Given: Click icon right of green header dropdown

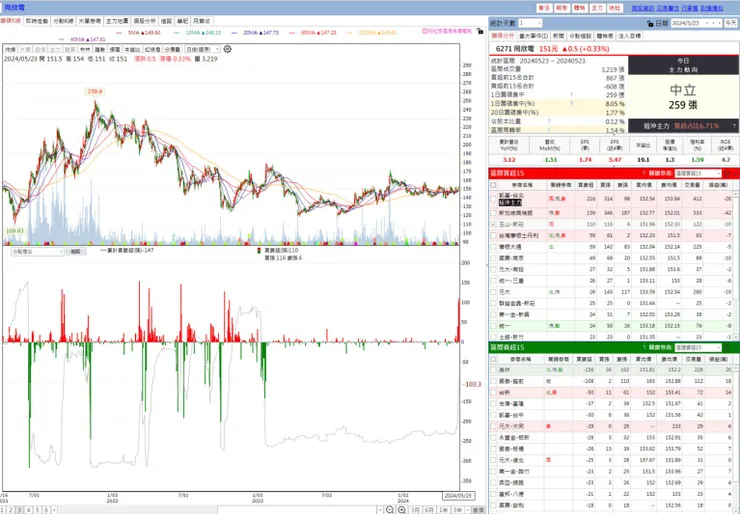Looking at the screenshot, I should [x=727, y=348].
